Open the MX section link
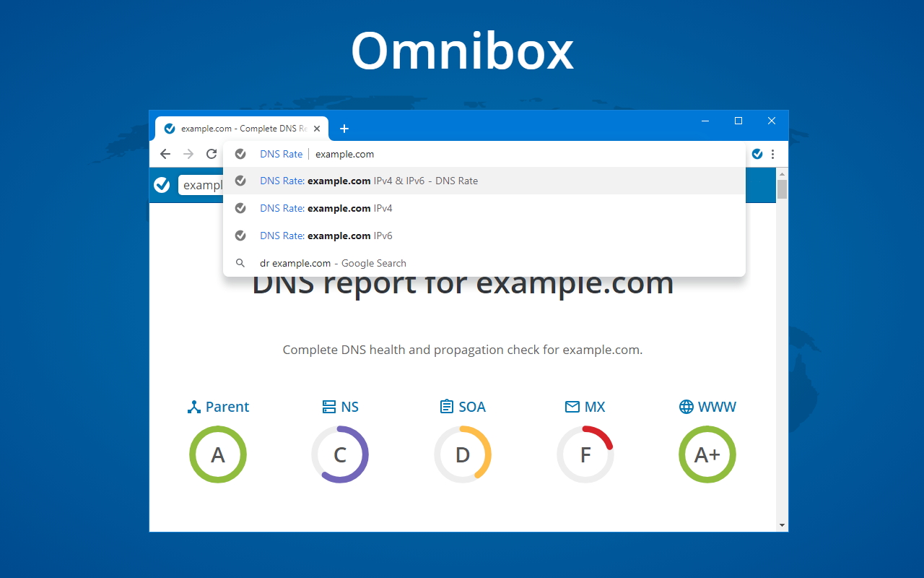This screenshot has height=578, width=924. [x=585, y=407]
